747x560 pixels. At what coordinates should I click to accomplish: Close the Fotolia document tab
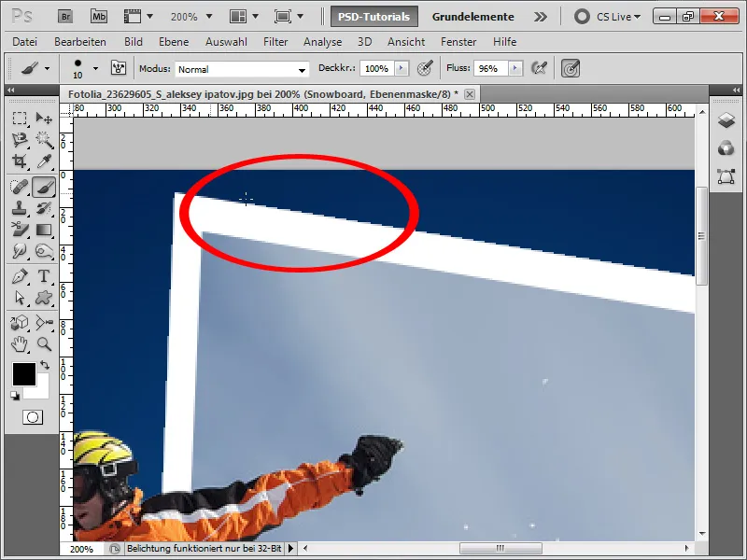click(470, 94)
